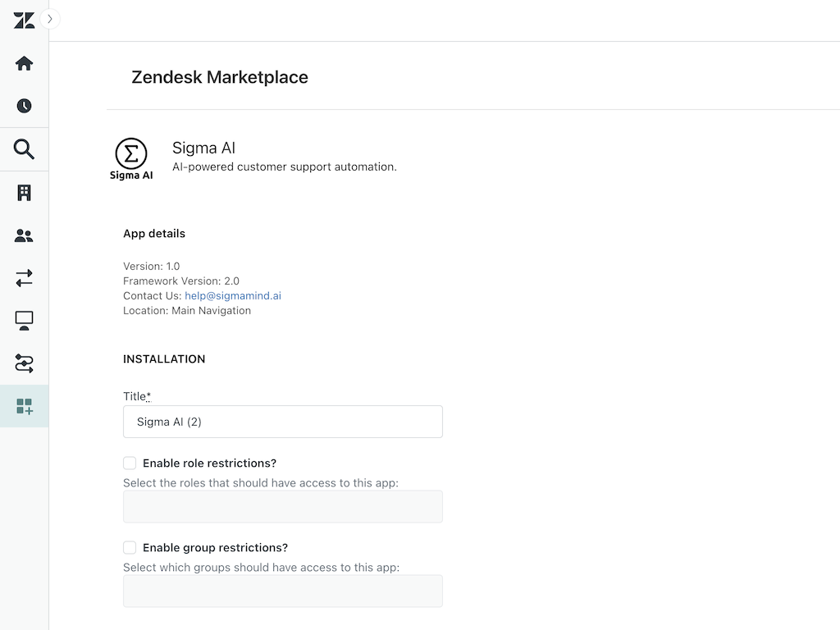Open Recent activity clock icon
This screenshot has width=840, height=630.
coord(24,106)
